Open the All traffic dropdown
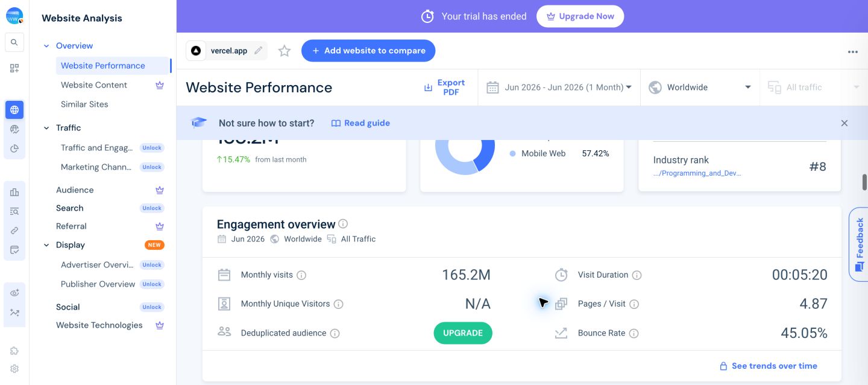The height and width of the screenshot is (385, 868). tap(813, 87)
